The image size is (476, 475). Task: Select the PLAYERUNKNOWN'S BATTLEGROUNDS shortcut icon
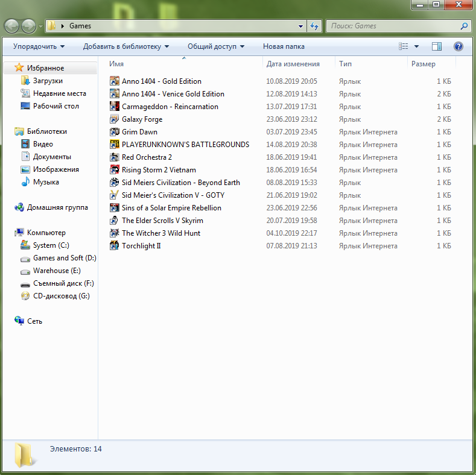[115, 145]
